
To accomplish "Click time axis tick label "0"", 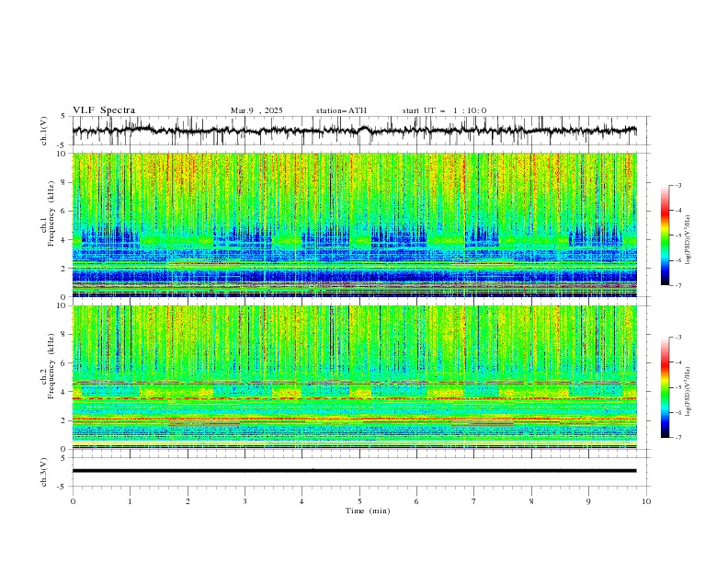I will pos(73,501).
